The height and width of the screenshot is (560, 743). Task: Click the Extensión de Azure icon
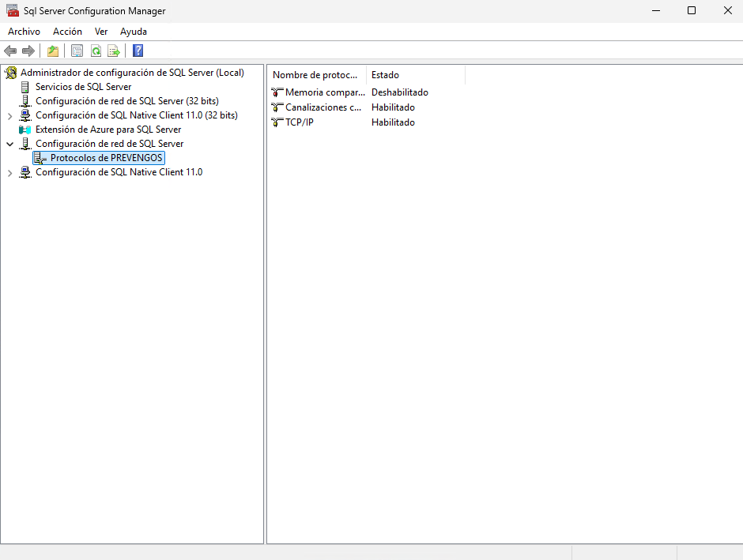pyautogui.click(x=25, y=130)
